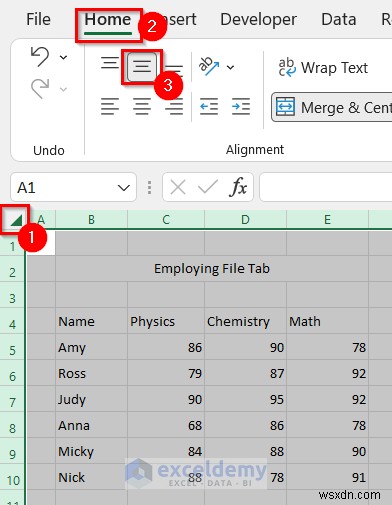Click Amy's Physics score 86
Viewport: 392px width, 505px height.
[x=166, y=347]
